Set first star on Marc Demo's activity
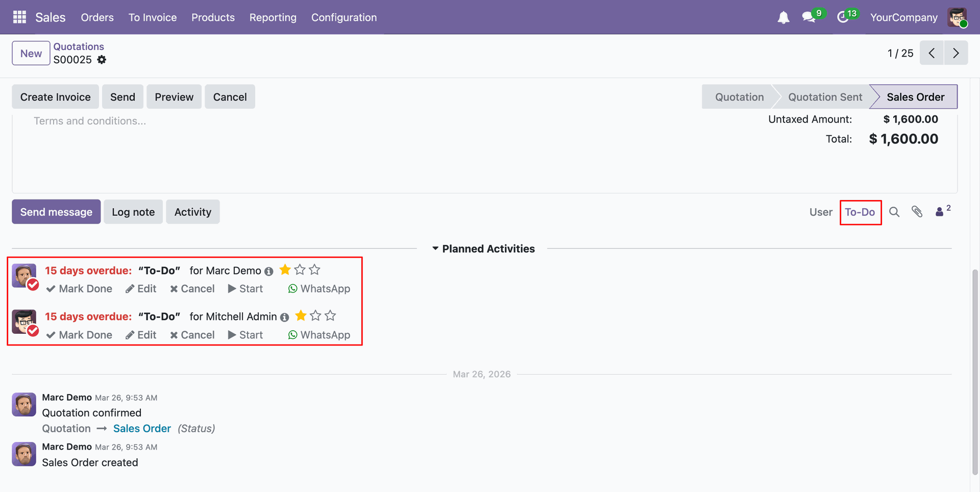The height and width of the screenshot is (492, 980). [285, 269]
